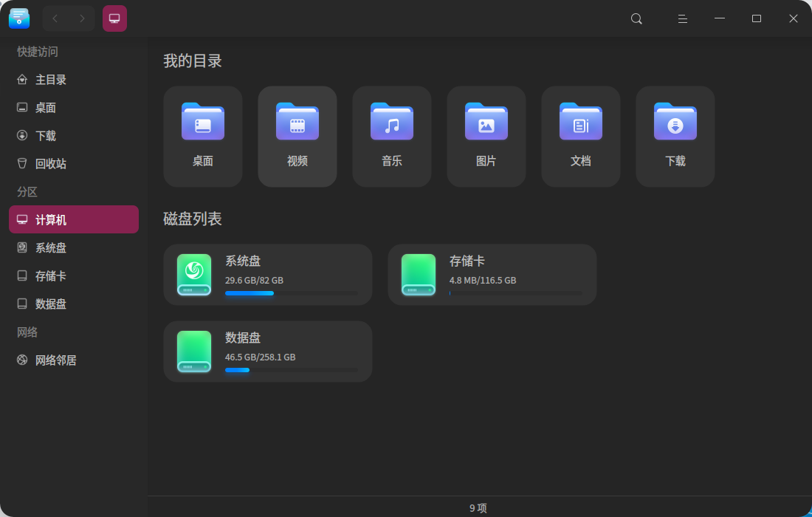The width and height of the screenshot is (812, 517).
Task: Maximize the file manager window
Action: click(x=757, y=18)
